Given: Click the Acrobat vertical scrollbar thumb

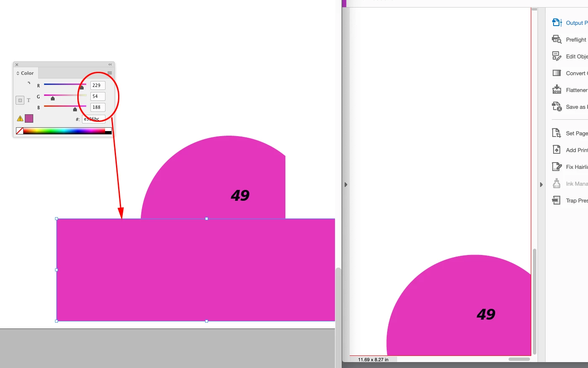Looking at the screenshot, I should click(535, 302).
